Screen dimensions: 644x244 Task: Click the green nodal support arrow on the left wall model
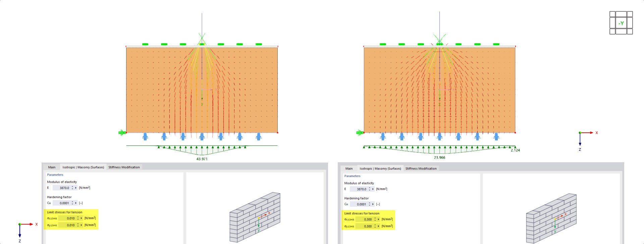point(122,133)
